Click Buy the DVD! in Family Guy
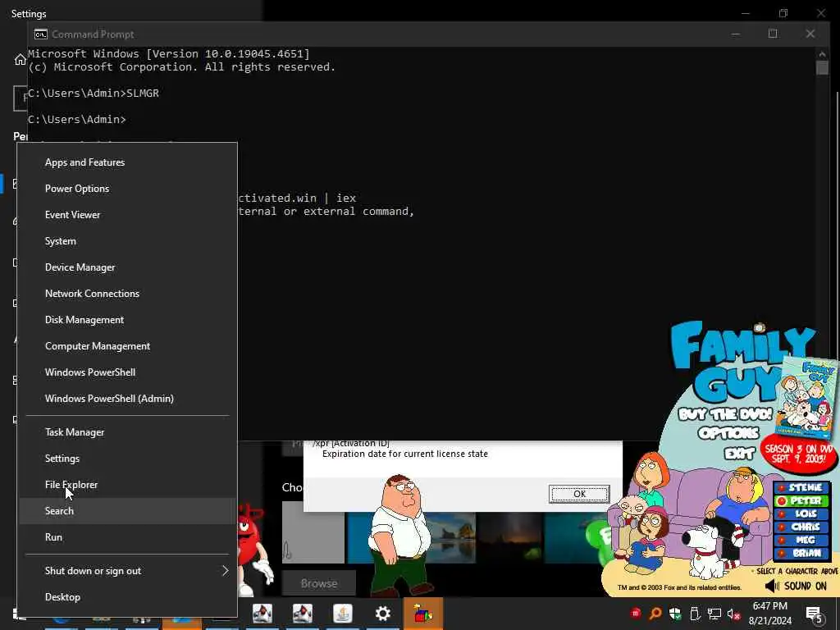This screenshot has height=630, width=840. point(725,414)
